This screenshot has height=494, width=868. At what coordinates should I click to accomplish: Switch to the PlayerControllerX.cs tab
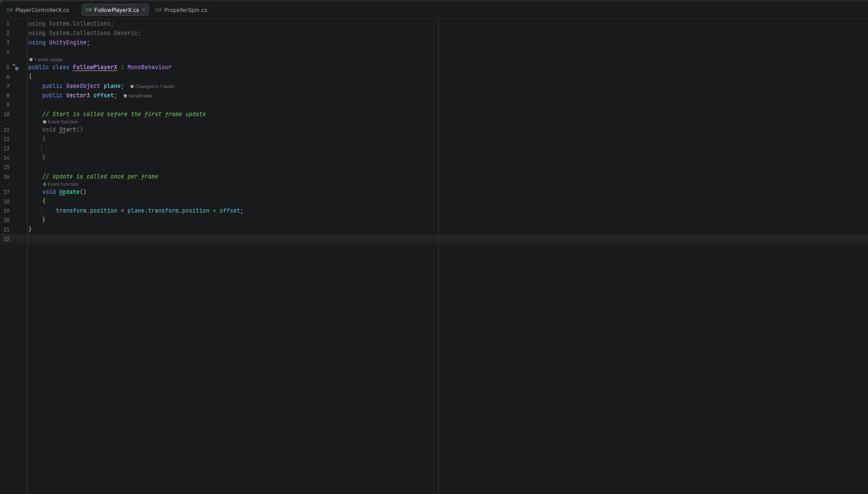(x=42, y=10)
